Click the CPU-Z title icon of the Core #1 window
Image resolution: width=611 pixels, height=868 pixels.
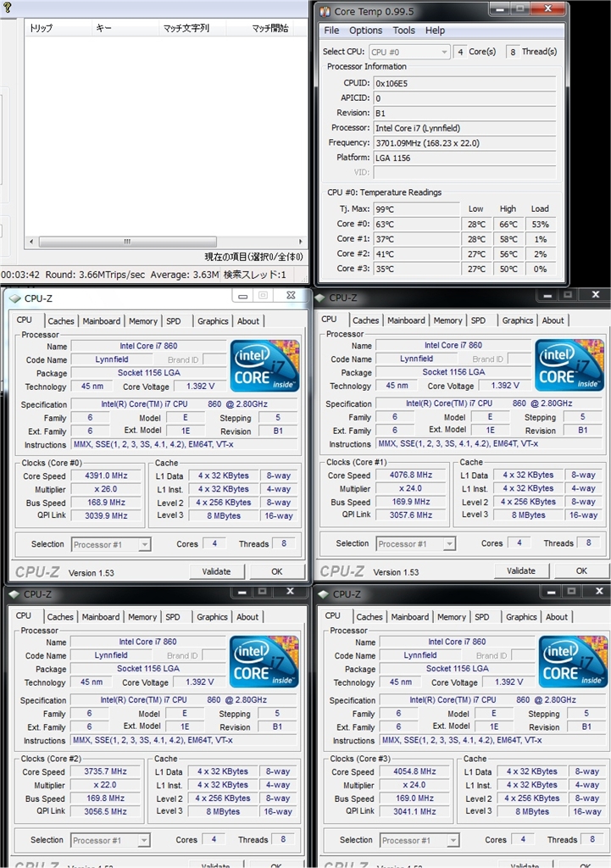[319, 298]
